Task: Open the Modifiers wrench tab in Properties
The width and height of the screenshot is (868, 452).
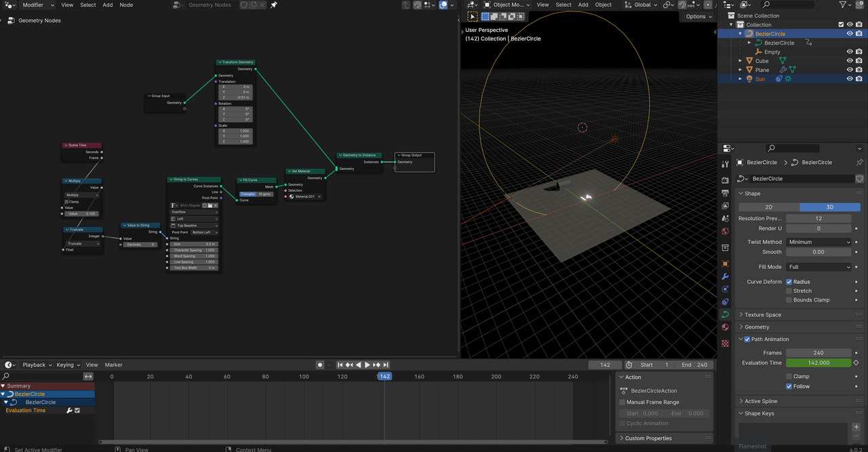Action: click(725, 276)
